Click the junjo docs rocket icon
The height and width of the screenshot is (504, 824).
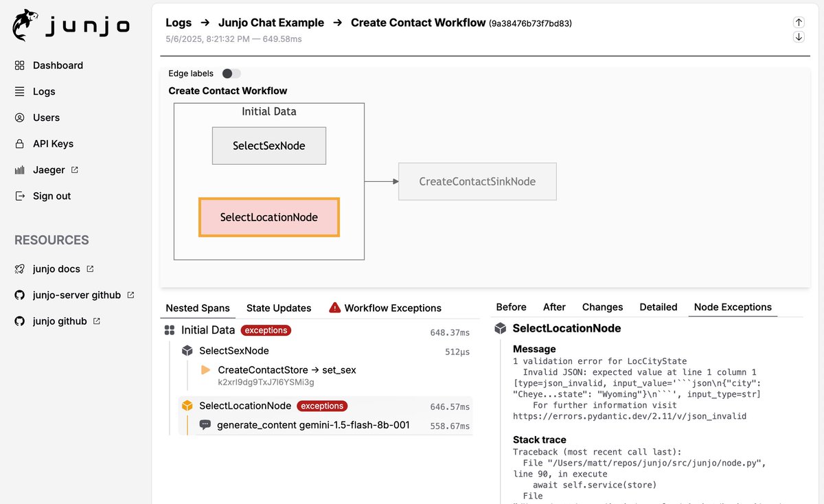click(19, 268)
